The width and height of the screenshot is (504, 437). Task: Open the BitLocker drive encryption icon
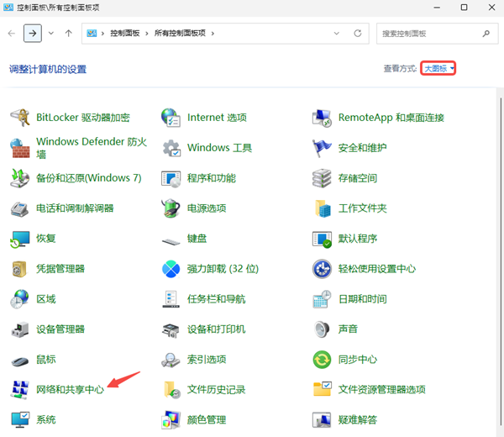tap(20, 118)
